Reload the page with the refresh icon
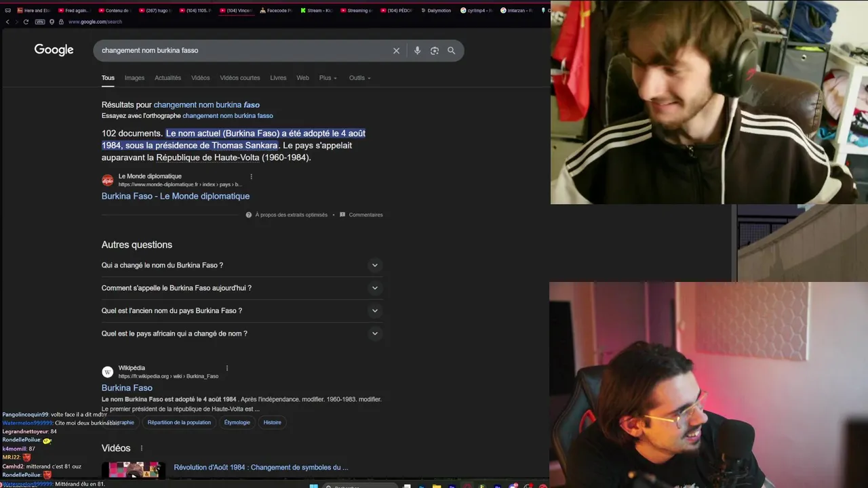The image size is (868, 488). (x=26, y=22)
